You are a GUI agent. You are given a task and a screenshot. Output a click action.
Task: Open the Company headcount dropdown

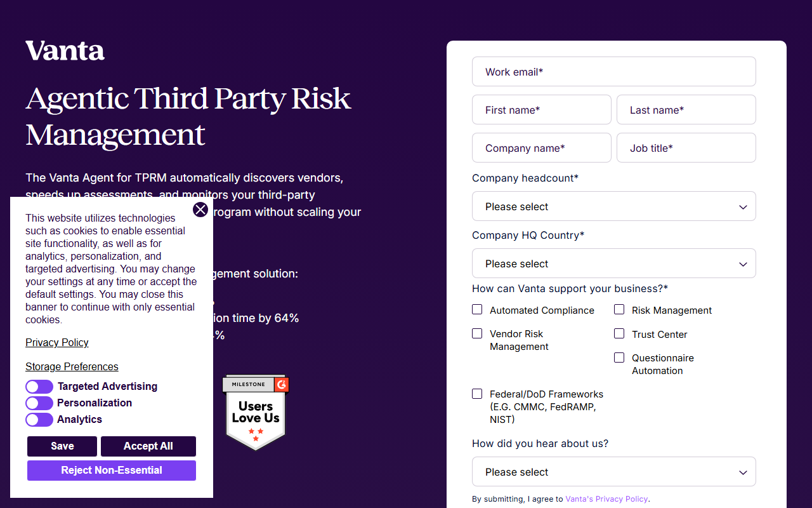[614, 206]
